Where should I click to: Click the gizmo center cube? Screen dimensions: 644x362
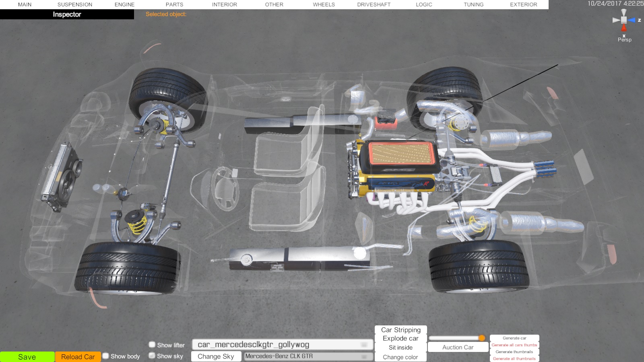point(624,20)
